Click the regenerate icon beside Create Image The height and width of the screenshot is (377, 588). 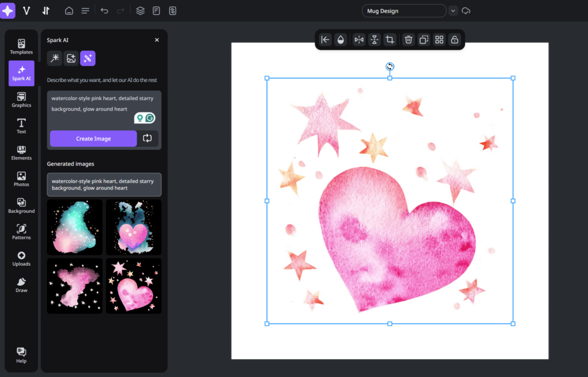tap(147, 138)
